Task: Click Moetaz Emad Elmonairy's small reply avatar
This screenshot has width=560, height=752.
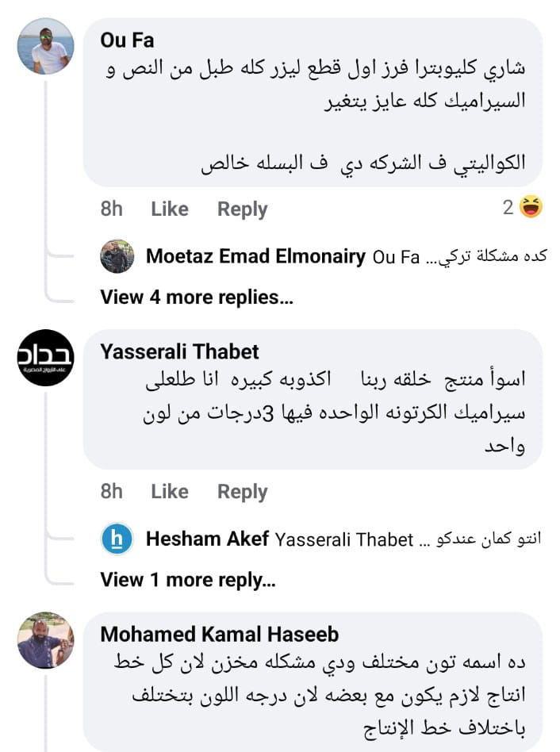Action: (x=117, y=256)
